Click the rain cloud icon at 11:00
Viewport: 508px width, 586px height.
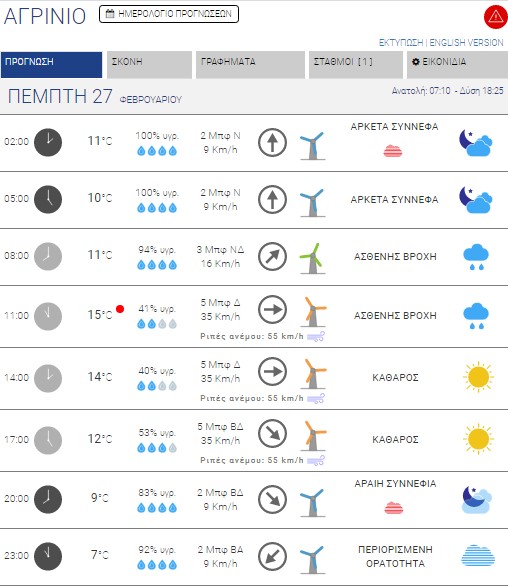pos(476,316)
